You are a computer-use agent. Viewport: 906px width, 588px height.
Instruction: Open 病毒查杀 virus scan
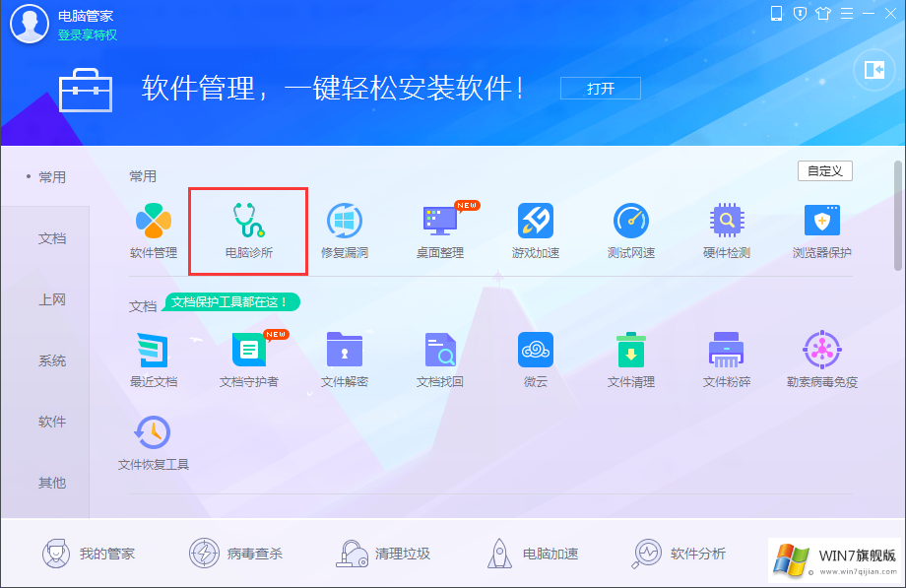[x=235, y=554]
